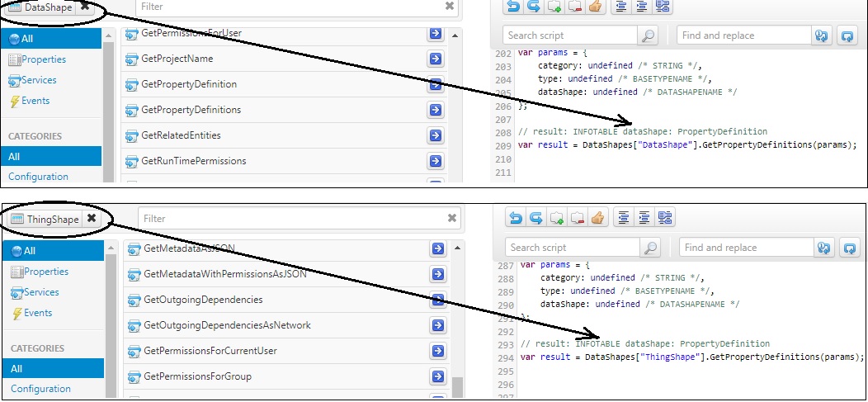Undo in the ThingShape script toolbar
The image size is (868, 402).
[x=516, y=218]
